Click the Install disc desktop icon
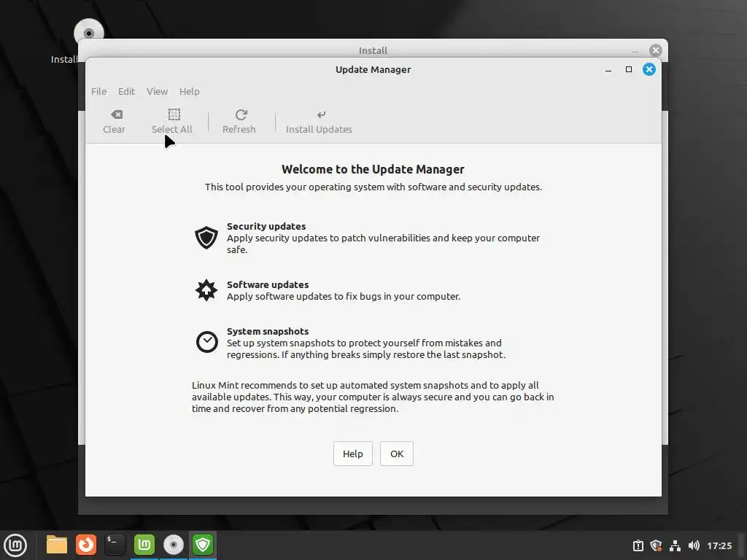This screenshot has height=560, width=747. pos(88,34)
